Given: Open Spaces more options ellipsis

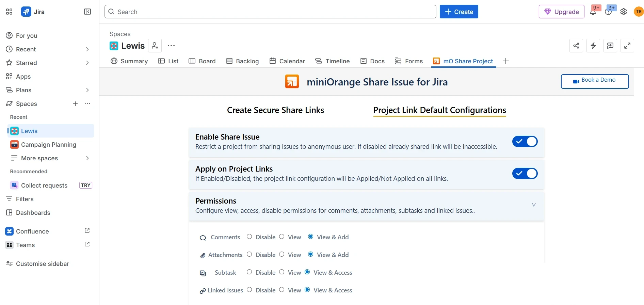Looking at the screenshot, I should tap(87, 103).
